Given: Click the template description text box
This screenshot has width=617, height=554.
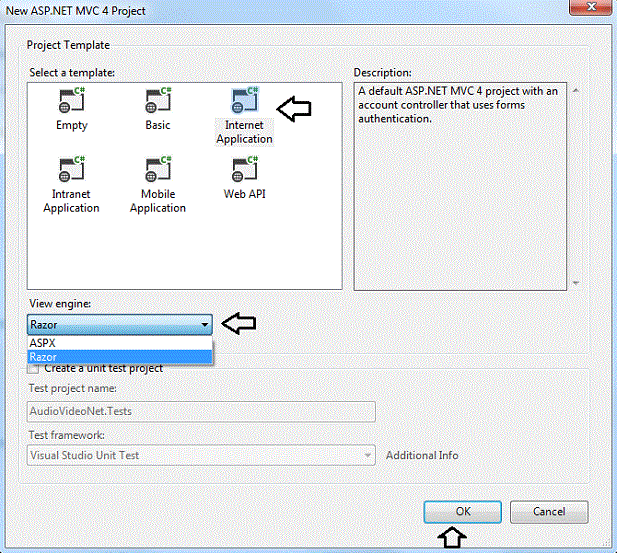Looking at the screenshot, I should click(x=460, y=187).
